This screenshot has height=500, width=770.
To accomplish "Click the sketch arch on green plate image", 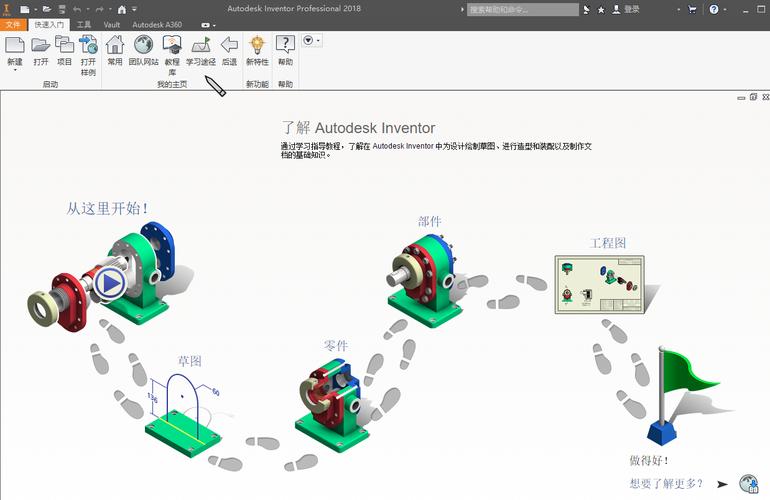I will (x=183, y=415).
